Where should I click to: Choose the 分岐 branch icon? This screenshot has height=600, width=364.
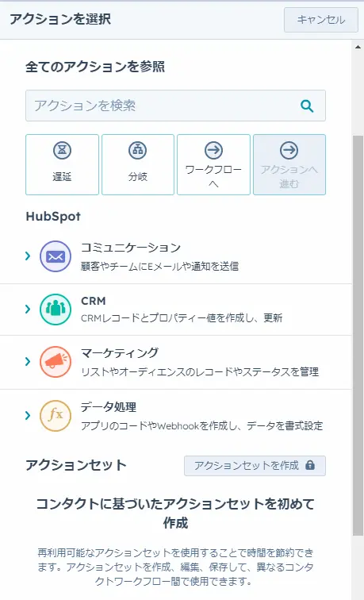coord(138,150)
